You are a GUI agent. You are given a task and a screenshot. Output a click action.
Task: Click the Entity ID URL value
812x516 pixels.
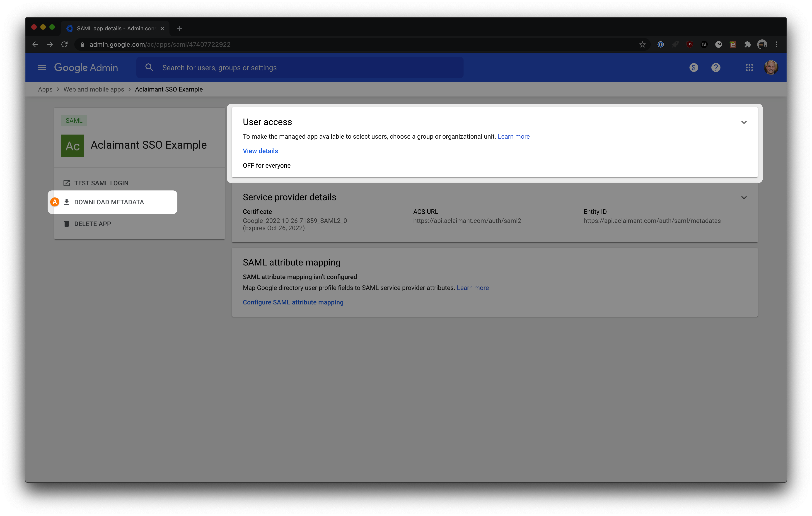(x=652, y=221)
